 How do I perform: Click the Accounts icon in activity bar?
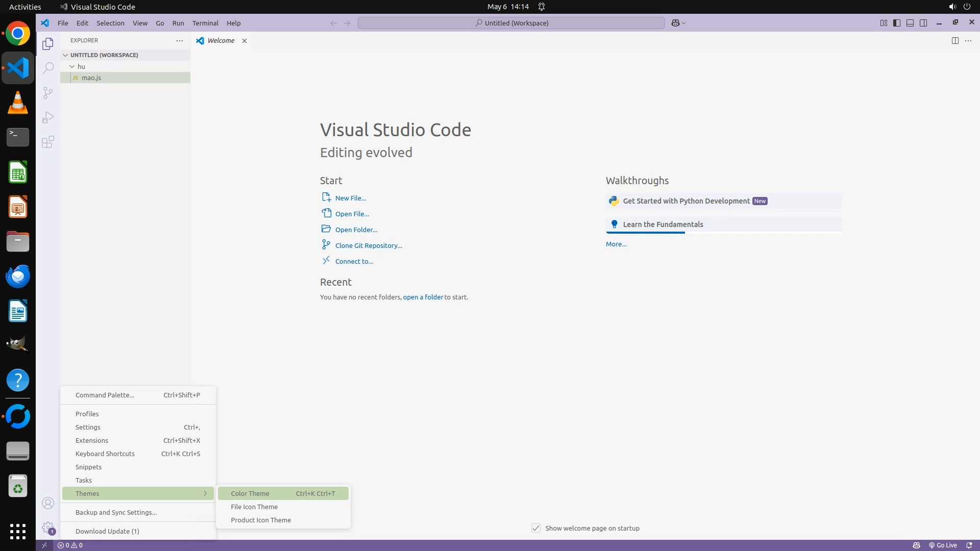(x=48, y=504)
